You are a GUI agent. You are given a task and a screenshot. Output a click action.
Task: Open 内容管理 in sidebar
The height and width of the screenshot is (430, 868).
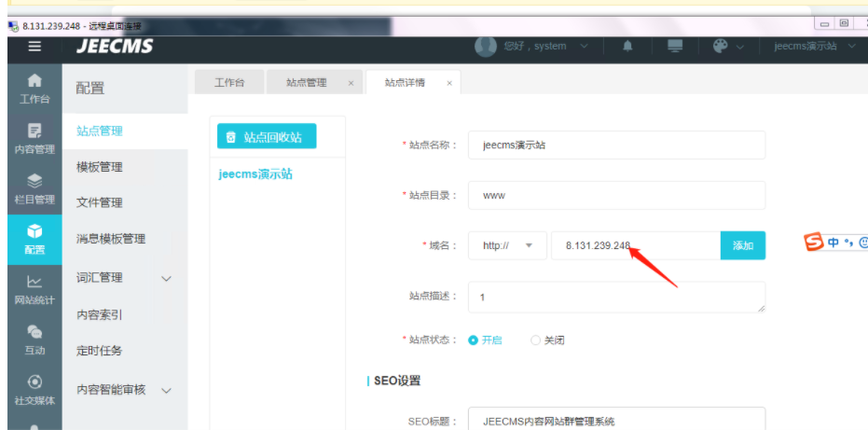(x=34, y=139)
